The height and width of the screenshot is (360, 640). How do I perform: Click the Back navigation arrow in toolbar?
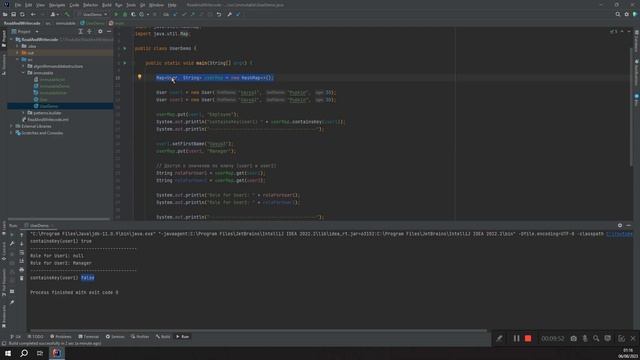point(33,14)
